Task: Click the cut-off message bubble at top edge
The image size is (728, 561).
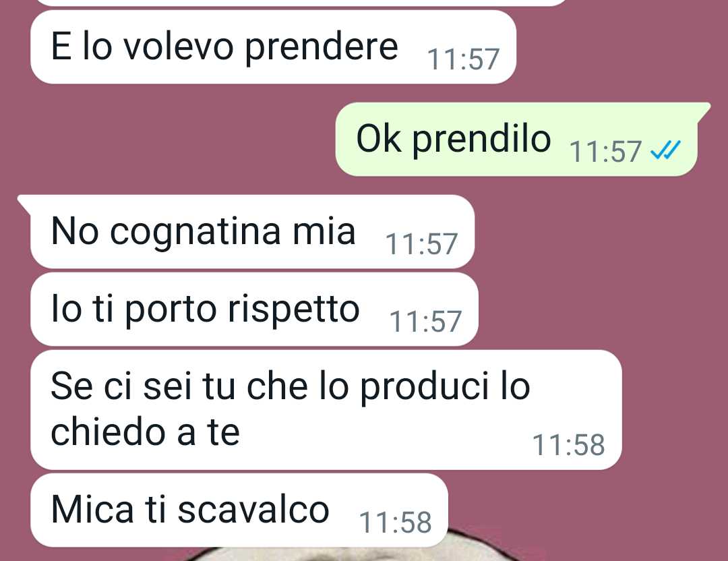Action: (302, 3)
